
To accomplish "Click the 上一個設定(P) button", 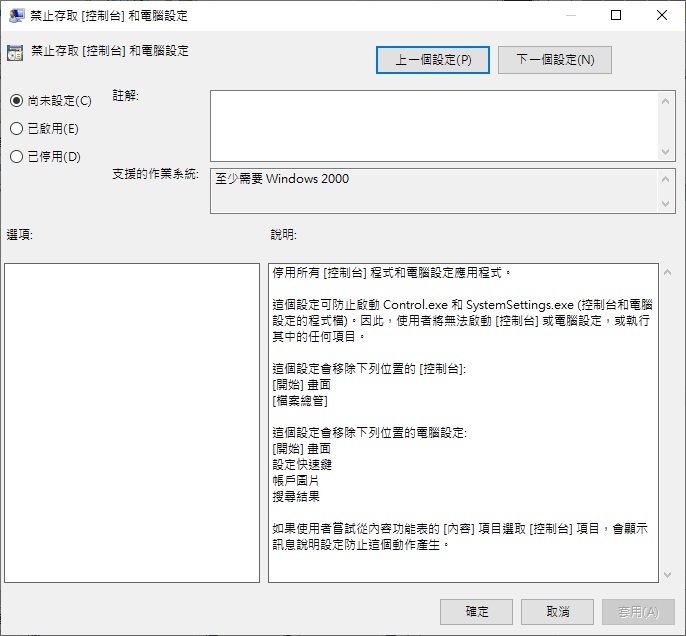I will (433, 60).
